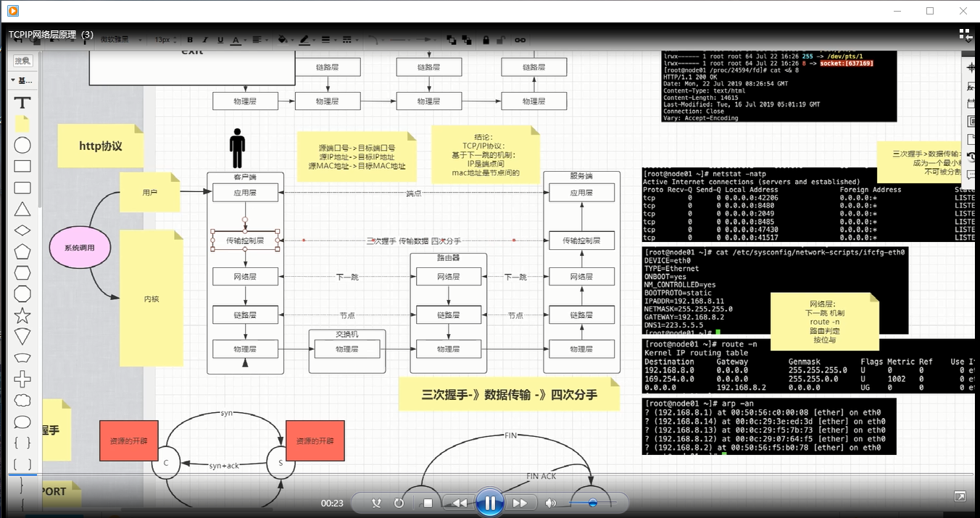Fast forward using the double-right arrow button
Image resolution: width=980 pixels, height=518 pixels.
520,503
